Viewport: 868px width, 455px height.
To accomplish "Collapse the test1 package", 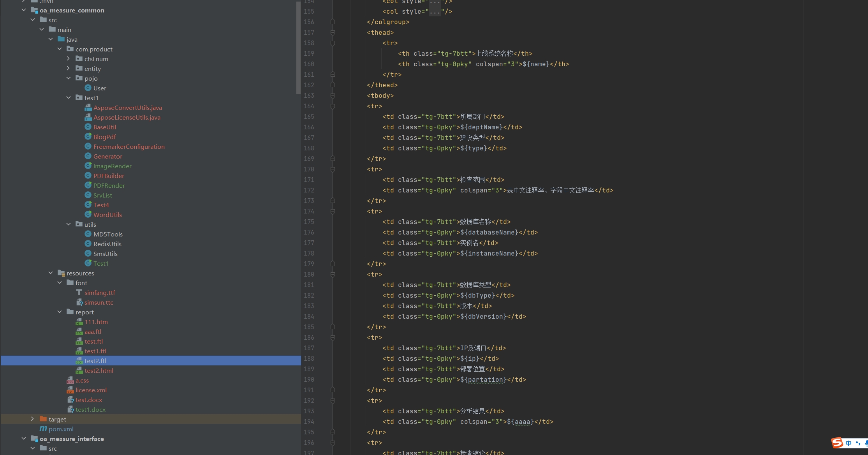I will (x=69, y=98).
